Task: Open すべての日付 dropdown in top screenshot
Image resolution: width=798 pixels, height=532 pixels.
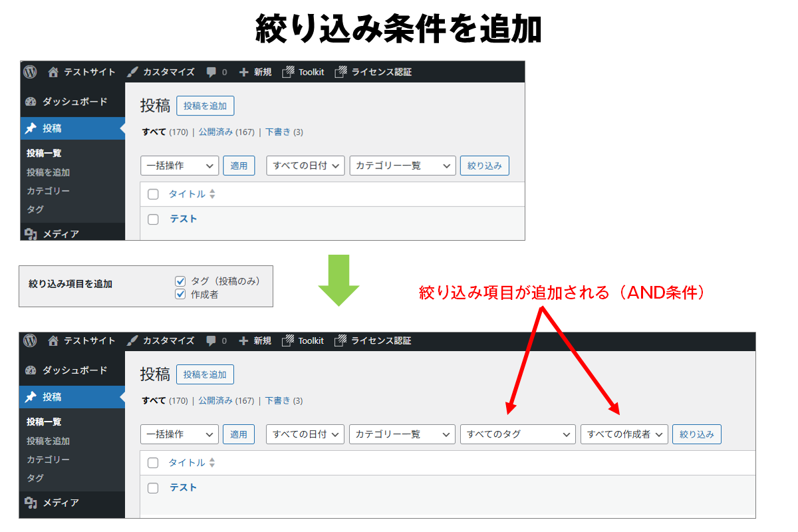Action: pyautogui.click(x=306, y=166)
